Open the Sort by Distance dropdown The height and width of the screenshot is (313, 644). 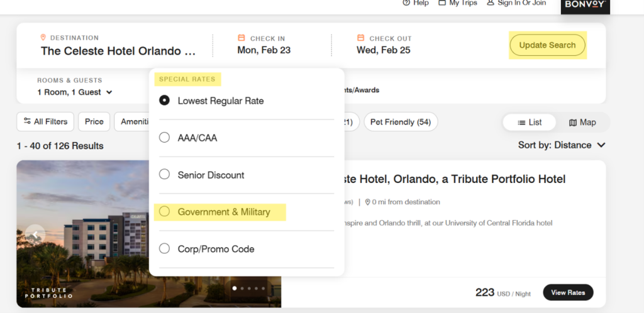(562, 145)
